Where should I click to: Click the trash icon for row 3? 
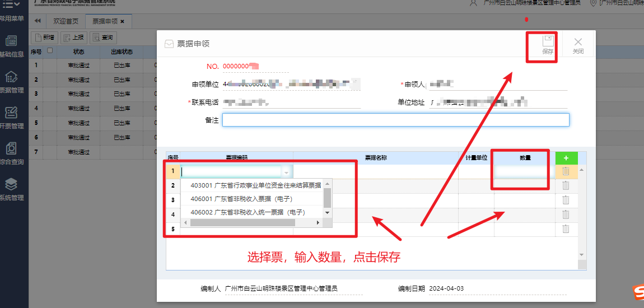pyautogui.click(x=566, y=200)
